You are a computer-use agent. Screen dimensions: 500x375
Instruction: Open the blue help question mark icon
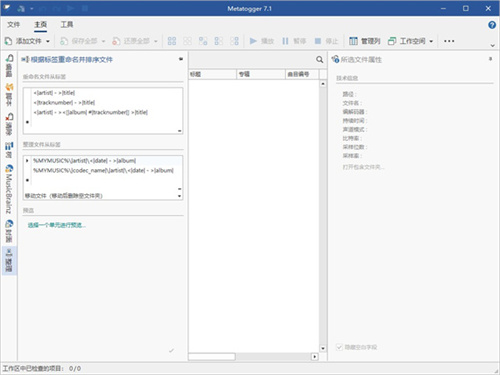coord(492,25)
